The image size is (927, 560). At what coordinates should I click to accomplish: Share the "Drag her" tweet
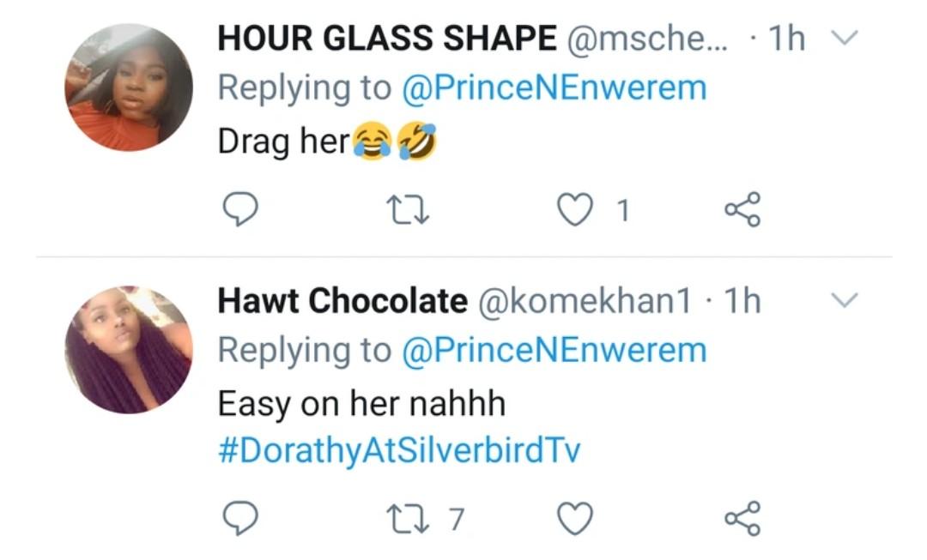(742, 209)
